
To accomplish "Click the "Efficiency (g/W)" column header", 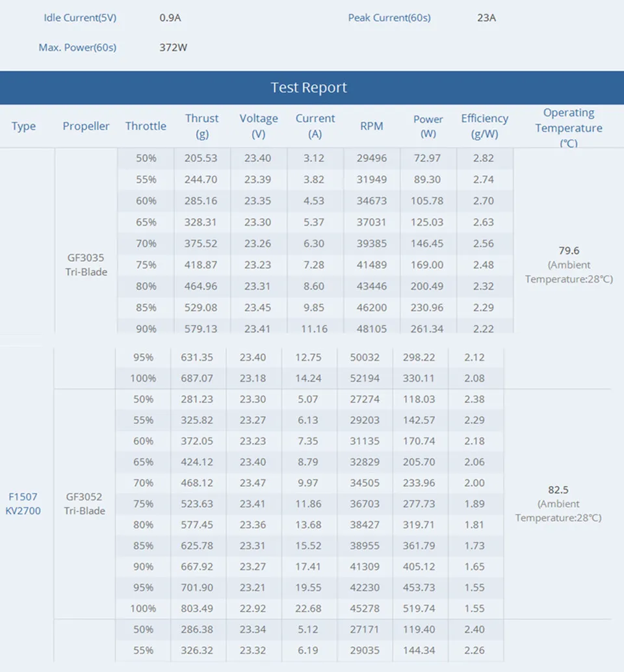I will (485, 126).
